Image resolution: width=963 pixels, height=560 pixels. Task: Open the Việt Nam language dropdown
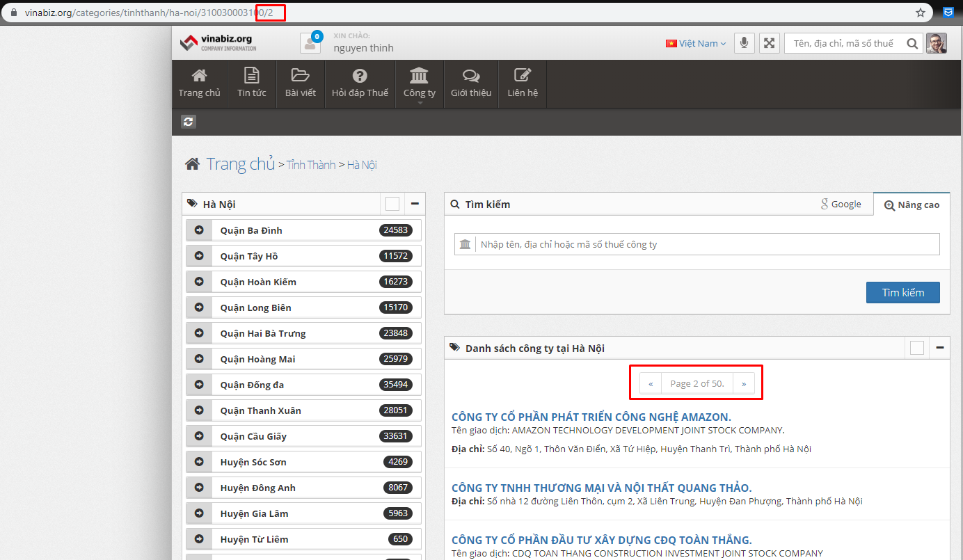695,43
